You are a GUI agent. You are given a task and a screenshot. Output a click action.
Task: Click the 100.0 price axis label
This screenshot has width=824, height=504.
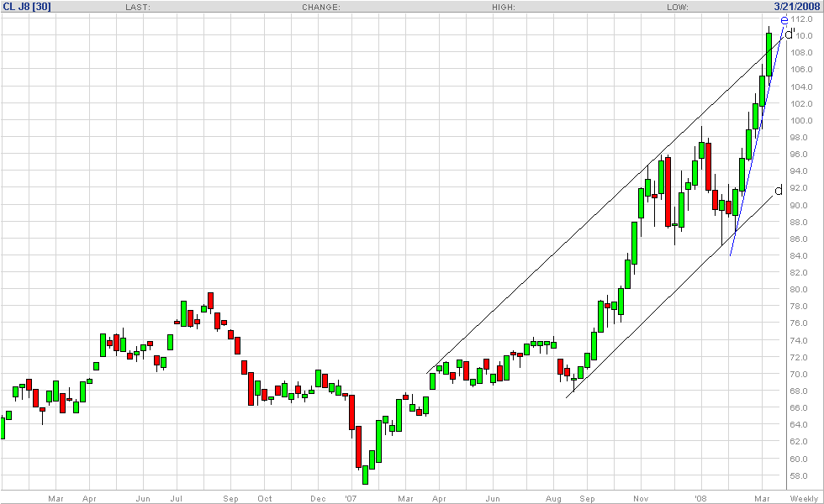point(802,121)
